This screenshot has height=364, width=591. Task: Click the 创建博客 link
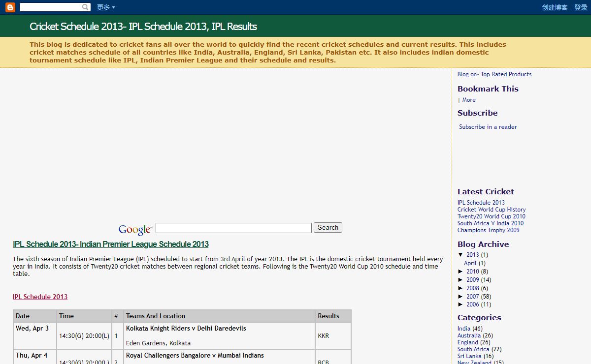tap(555, 7)
